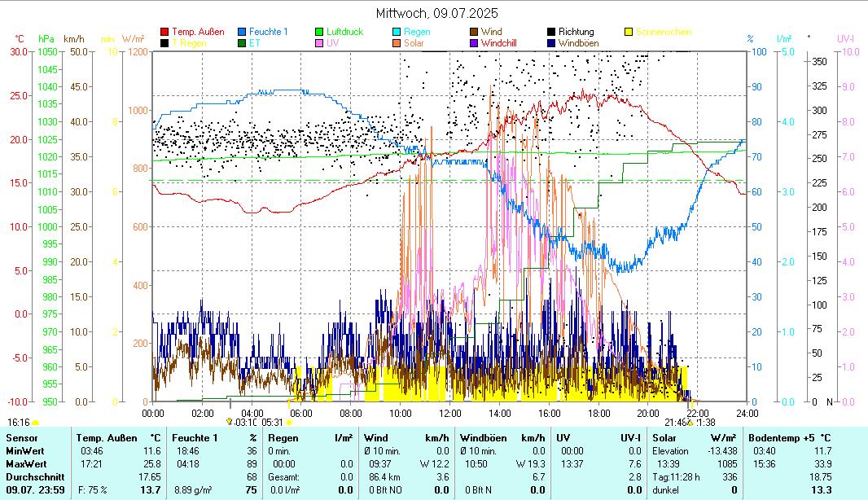The width and height of the screenshot is (868, 500).
Task: Click the Temp. Außen column header in the table
Action: pos(107,438)
